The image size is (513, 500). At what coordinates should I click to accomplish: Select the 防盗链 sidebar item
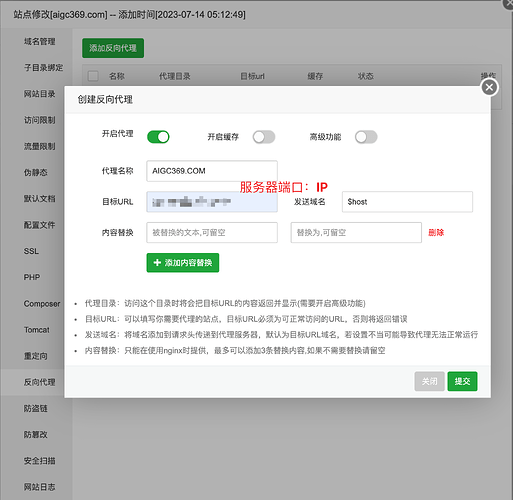coord(35,408)
